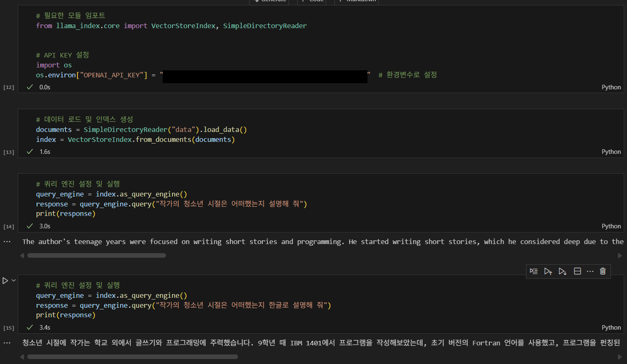Click the Korean output's horizontal scrollbar thumb

coord(132,357)
